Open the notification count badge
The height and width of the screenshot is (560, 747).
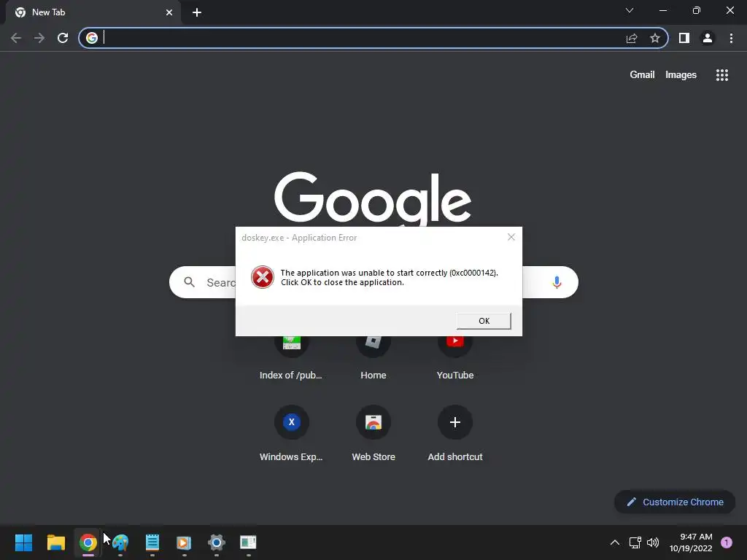point(727,542)
